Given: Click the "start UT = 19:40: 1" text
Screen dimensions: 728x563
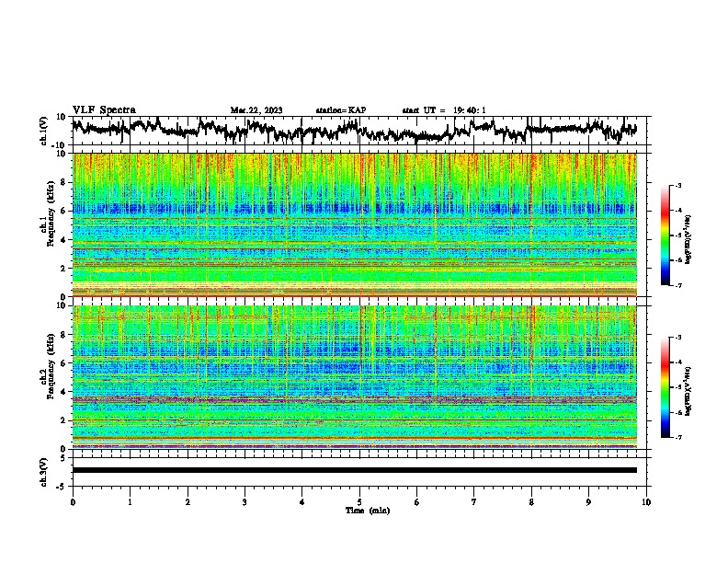Looking at the screenshot, I should [444, 110].
